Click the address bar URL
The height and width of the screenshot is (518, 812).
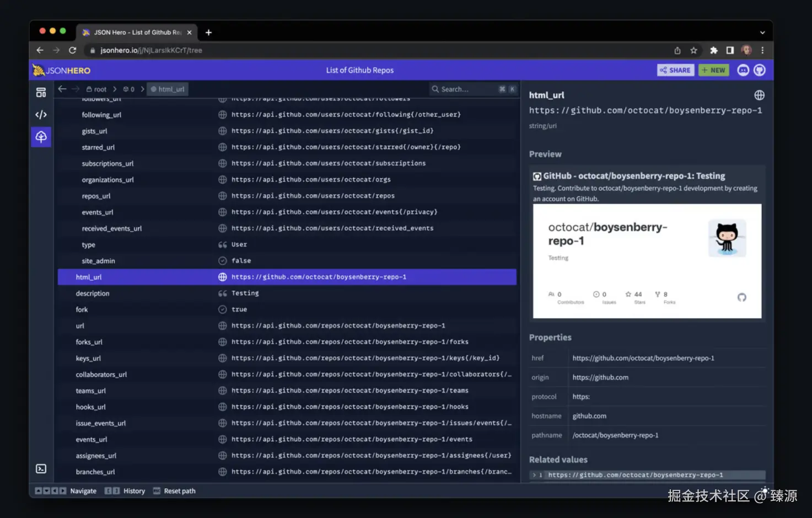[151, 50]
